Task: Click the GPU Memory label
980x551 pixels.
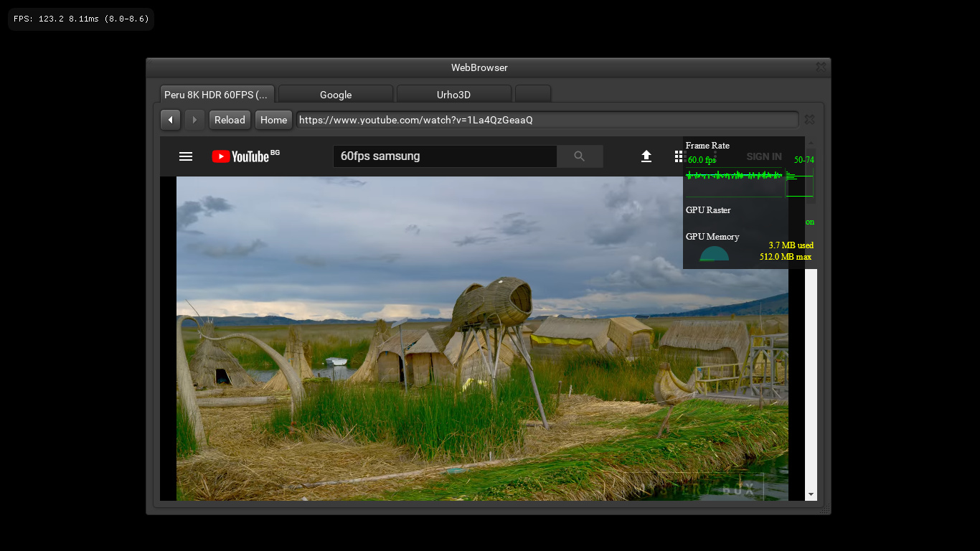Action: [712, 237]
